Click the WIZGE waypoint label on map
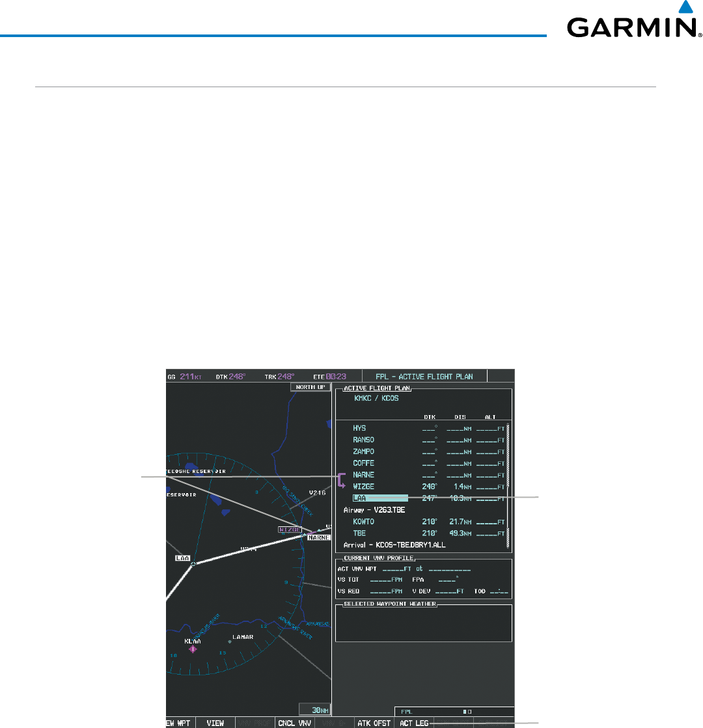Viewport: 703px width, 728px height. click(290, 530)
